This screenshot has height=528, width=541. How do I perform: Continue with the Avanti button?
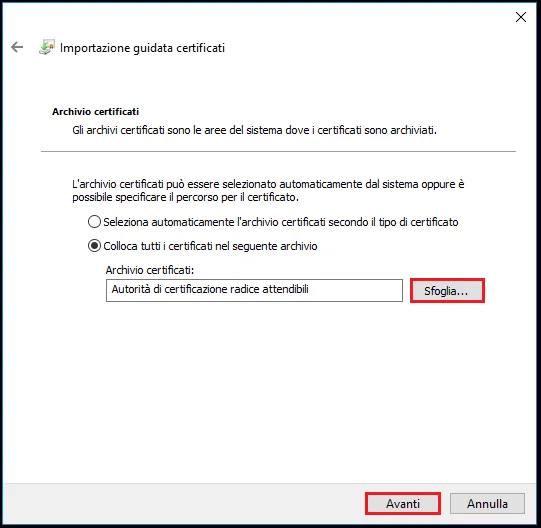[x=403, y=503]
